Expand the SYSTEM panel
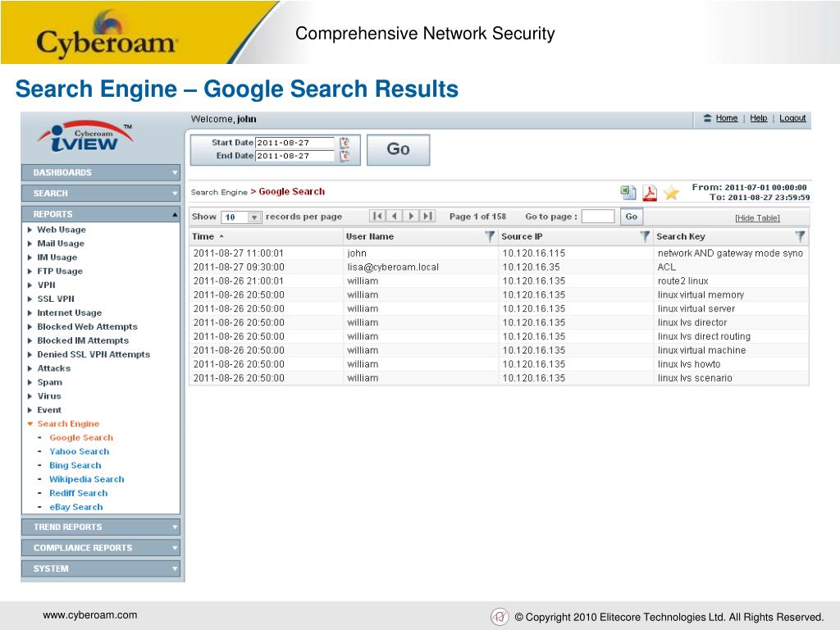Image resolution: width=840 pixels, height=630 pixels. 101,569
